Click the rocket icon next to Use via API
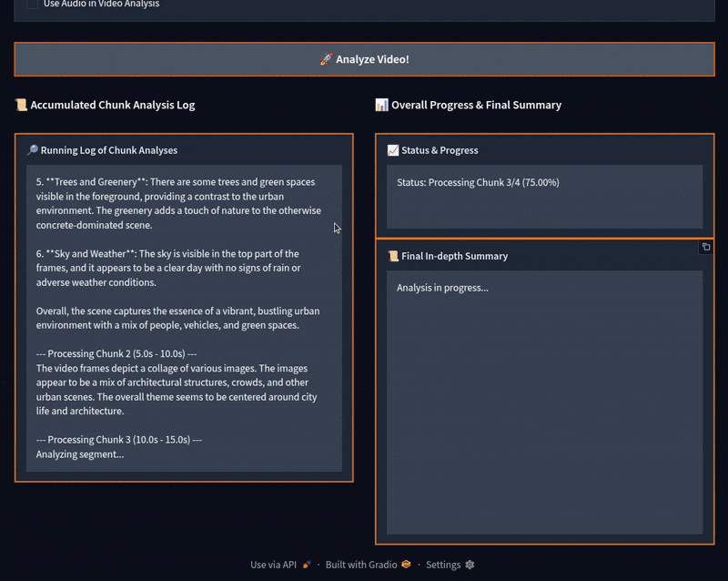This screenshot has height=581, width=728. 307,565
